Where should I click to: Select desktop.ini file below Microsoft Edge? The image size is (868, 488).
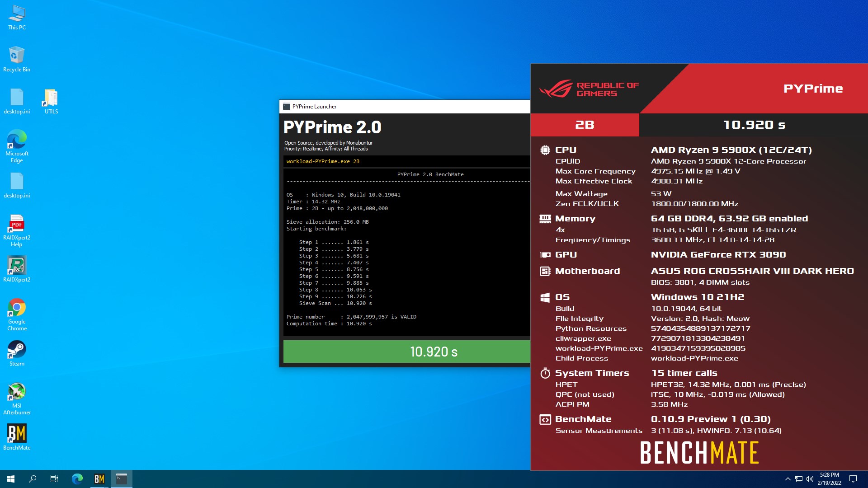pos(17,185)
